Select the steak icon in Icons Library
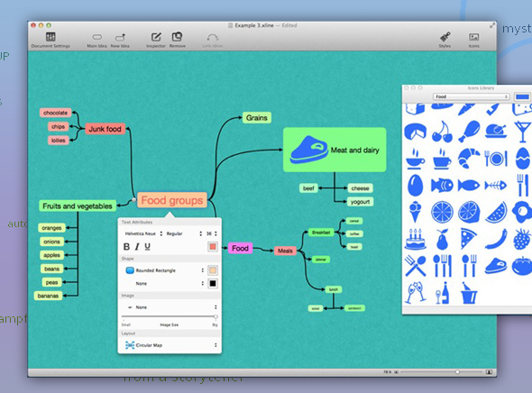The height and width of the screenshot is (393, 532). click(496, 266)
